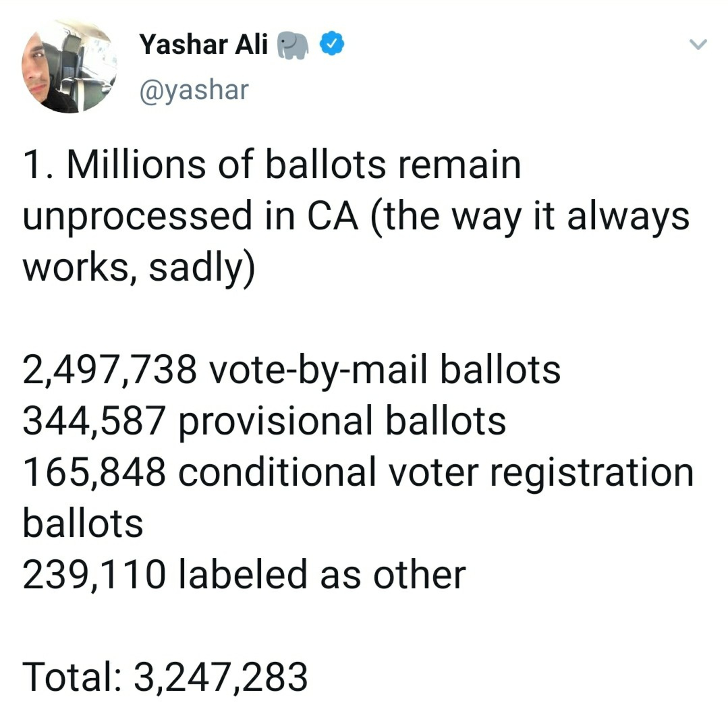
Task: Click the "vote-by-mail ballots" text
Action: [384, 370]
